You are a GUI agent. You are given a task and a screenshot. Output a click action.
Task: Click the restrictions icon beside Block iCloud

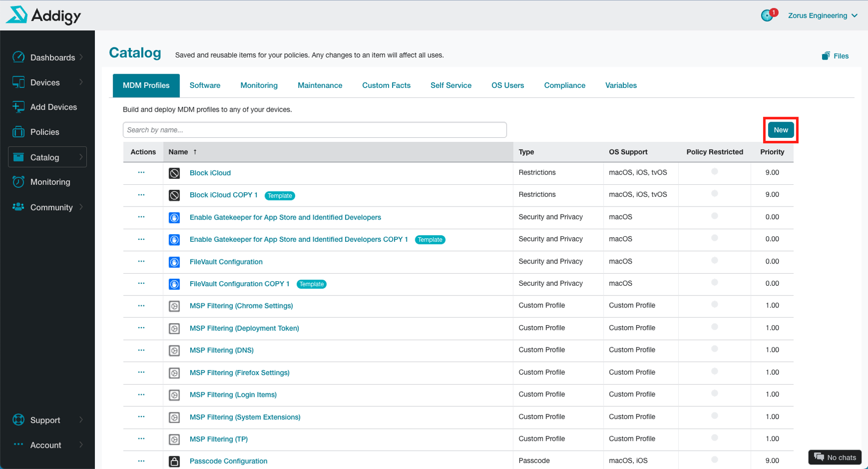pos(174,173)
